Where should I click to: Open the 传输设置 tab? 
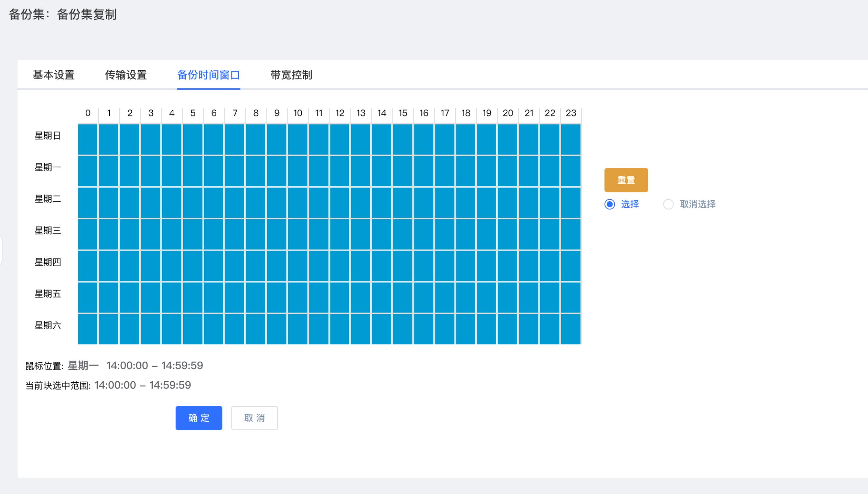126,75
